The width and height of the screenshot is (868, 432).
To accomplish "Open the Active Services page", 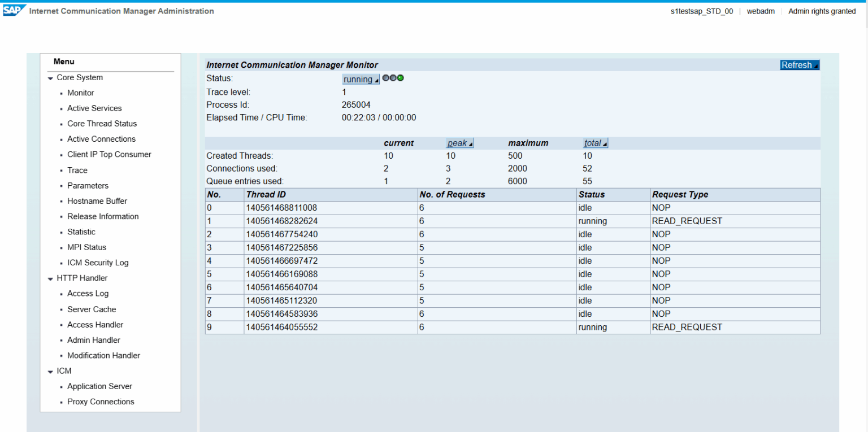I will point(94,108).
